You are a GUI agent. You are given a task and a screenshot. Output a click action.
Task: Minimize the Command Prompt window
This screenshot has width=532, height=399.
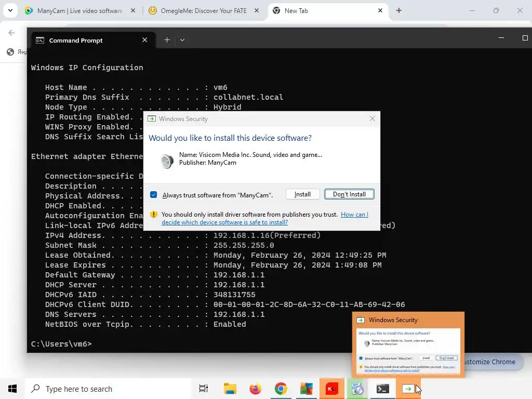click(501, 38)
